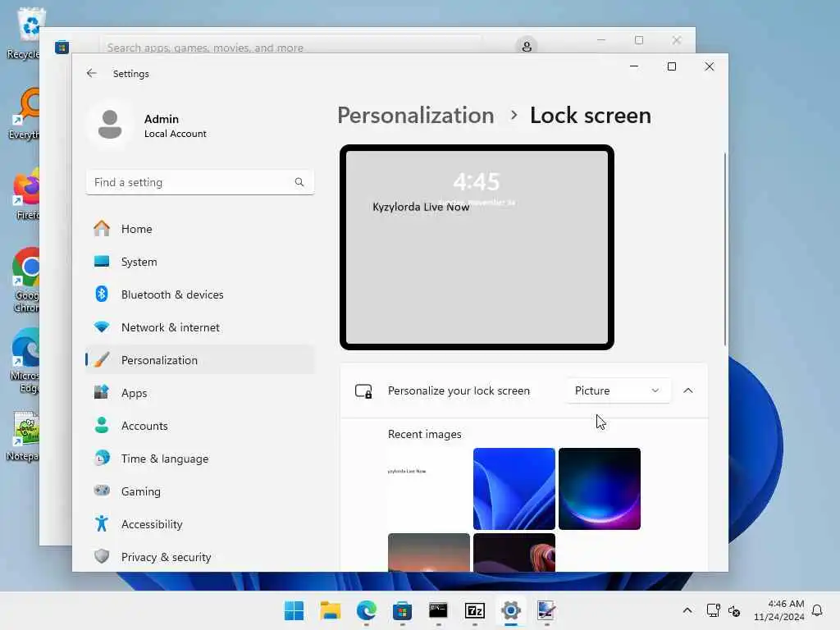Click the search magnifier in Find a setting
The image size is (840, 630).
299,182
